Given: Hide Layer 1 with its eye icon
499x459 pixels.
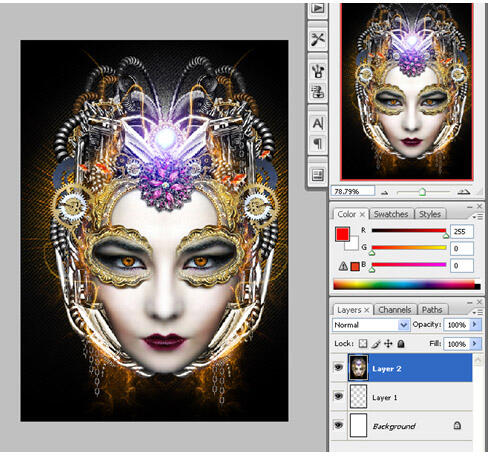Looking at the screenshot, I should coord(339,396).
